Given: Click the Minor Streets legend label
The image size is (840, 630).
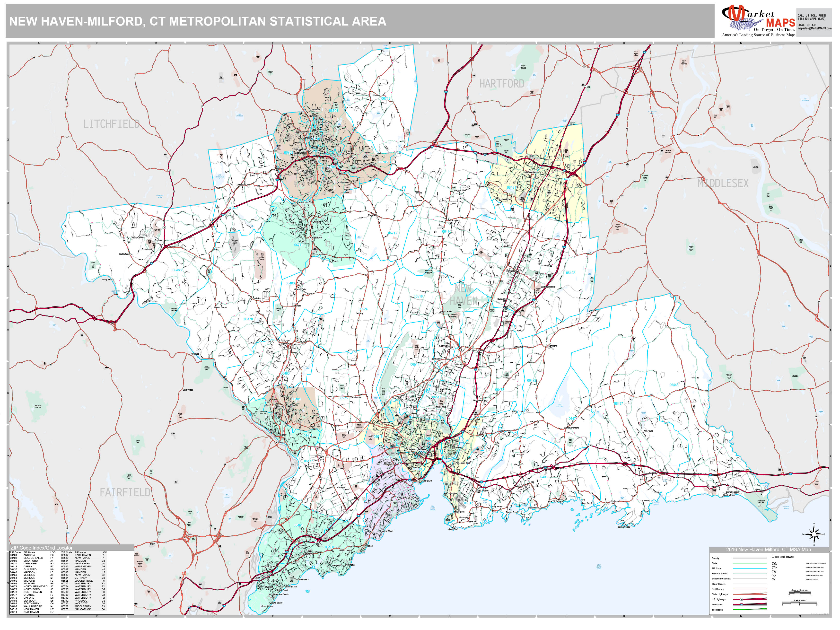Looking at the screenshot, I should tap(718, 584).
